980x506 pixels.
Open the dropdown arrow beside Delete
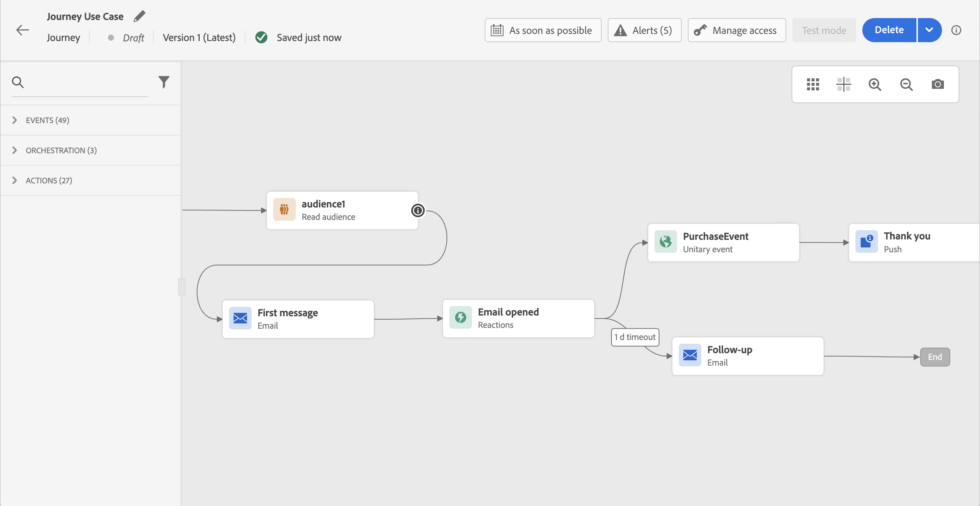(929, 30)
